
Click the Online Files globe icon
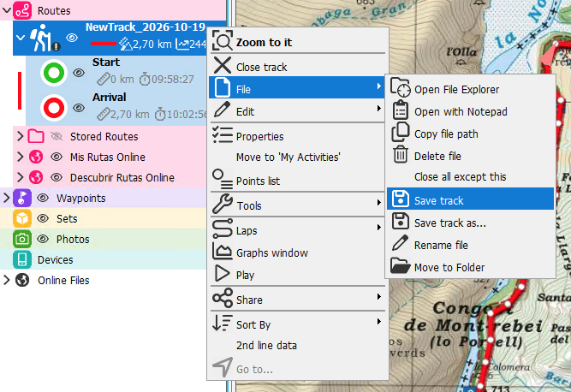(22, 280)
